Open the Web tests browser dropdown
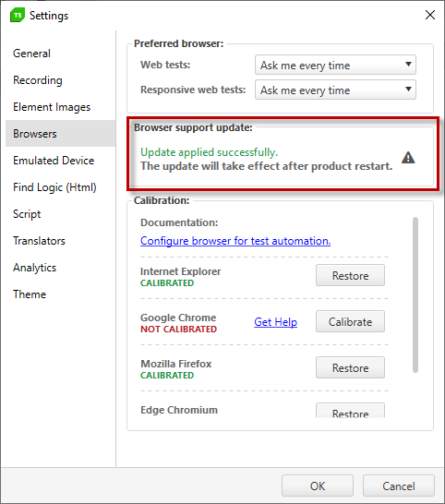 coord(335,65)
